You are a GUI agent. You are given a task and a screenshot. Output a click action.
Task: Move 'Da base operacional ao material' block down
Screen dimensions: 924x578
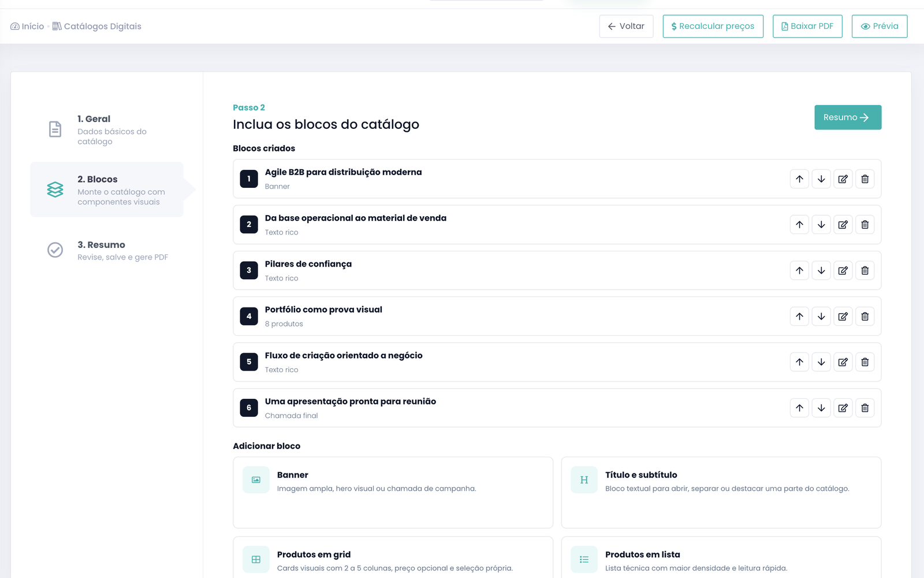[x=821, y=224]
